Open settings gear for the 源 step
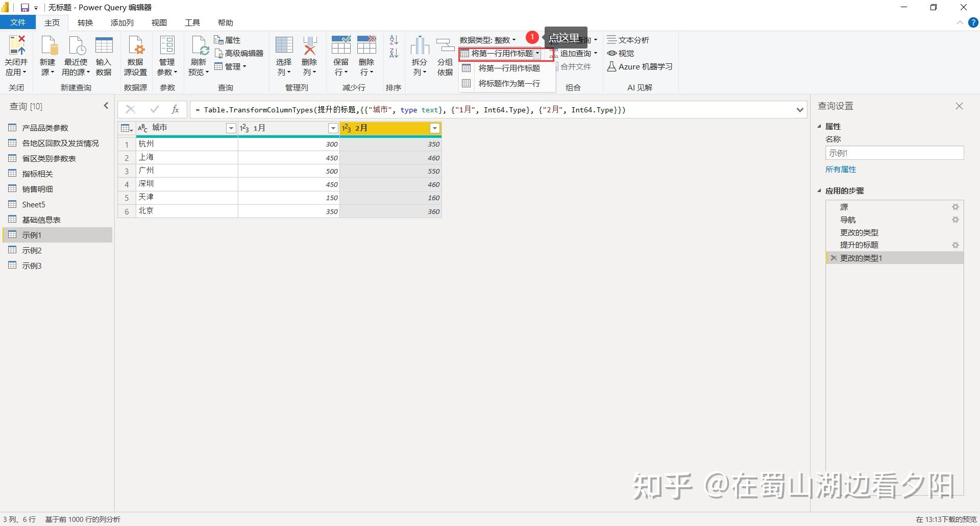The width and height of the screenshot is (980, 526). (x=955, y=207)
